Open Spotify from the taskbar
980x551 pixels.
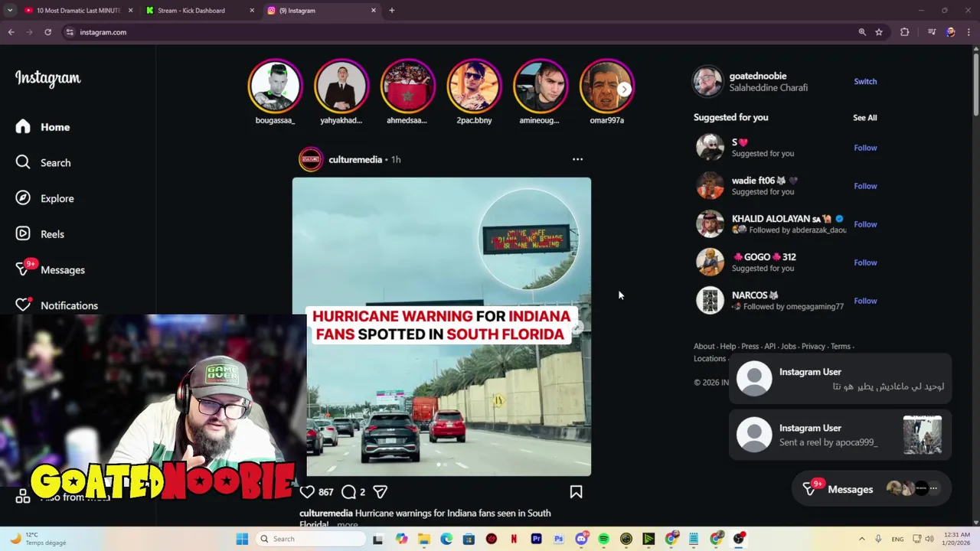pyautogui.click(x=603, y=539)
